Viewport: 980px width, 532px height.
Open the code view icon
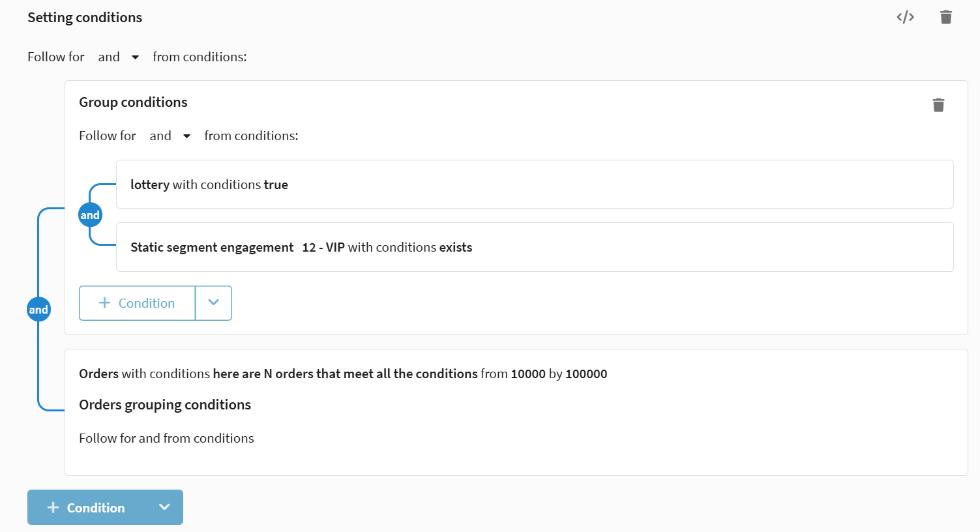coord(905,17)
